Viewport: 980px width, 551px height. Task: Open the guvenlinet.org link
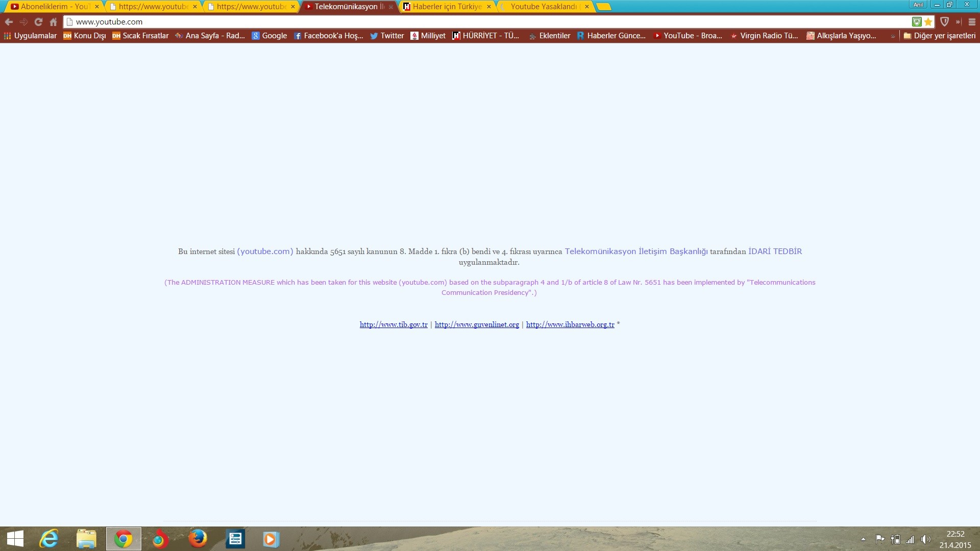(x=477, y=324)
